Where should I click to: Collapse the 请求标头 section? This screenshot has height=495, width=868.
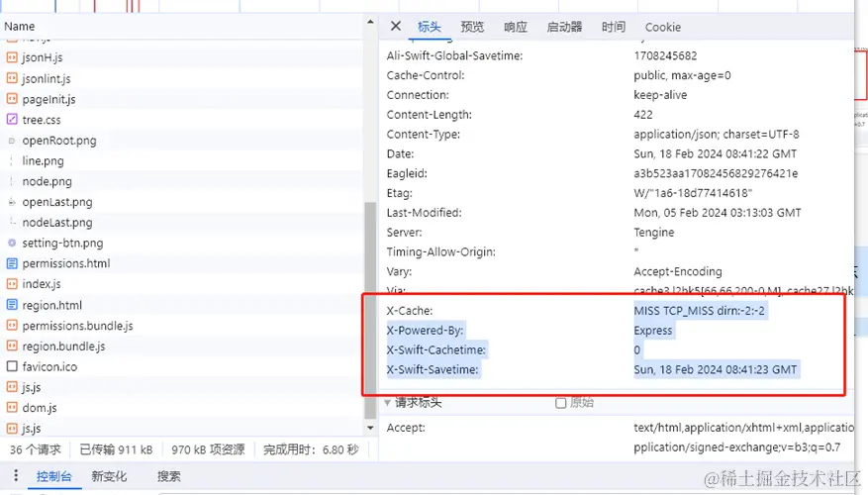[x=388, y=403]
